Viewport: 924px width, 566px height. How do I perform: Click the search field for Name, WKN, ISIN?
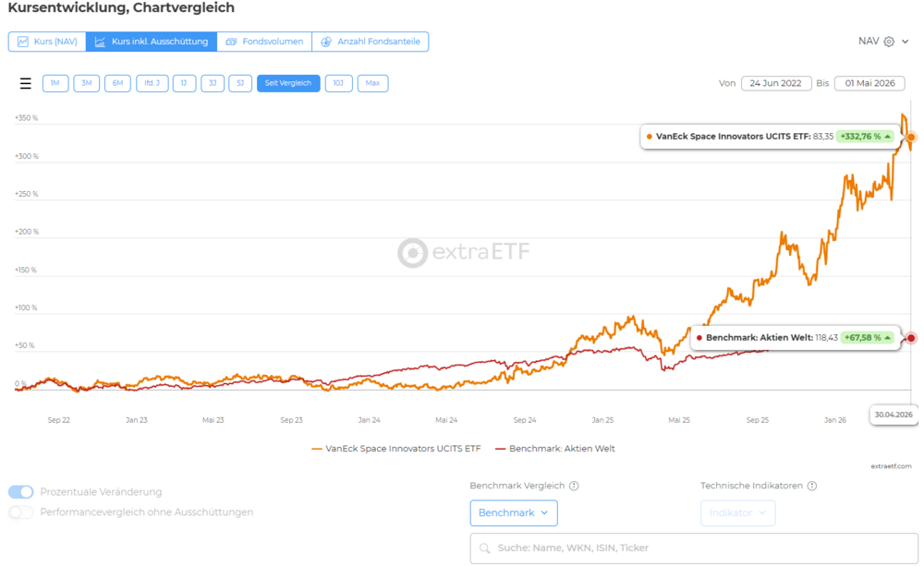pyautogui.click(x=694, y=548)
